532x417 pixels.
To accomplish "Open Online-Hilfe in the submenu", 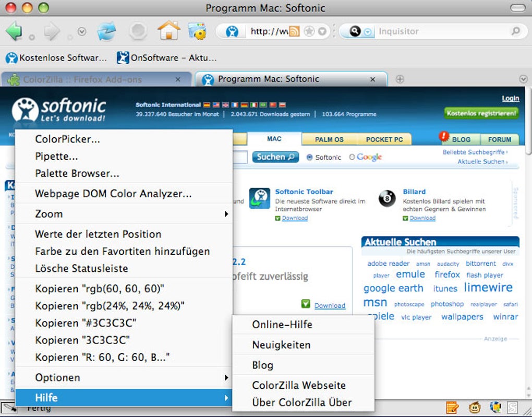I will point(304,325).
